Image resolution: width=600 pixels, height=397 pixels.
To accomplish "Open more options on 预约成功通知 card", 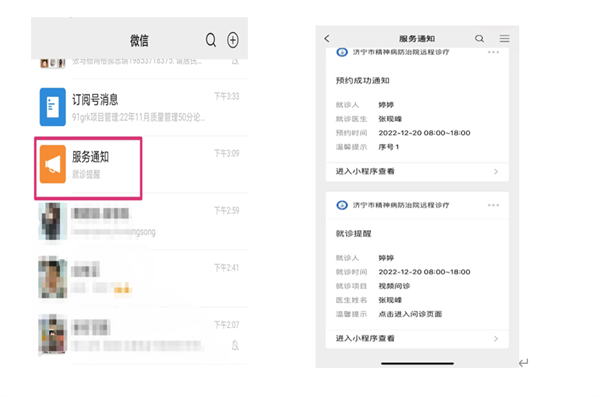I will (x=493, y=52).
